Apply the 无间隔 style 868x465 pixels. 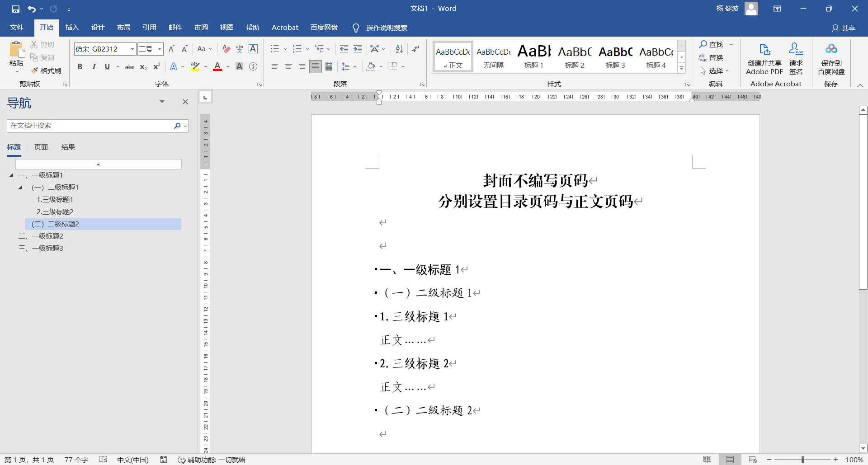(x=493, y=56)
